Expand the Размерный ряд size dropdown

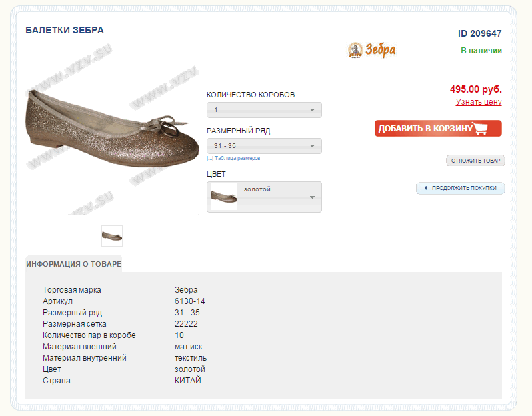pos(264,146)
